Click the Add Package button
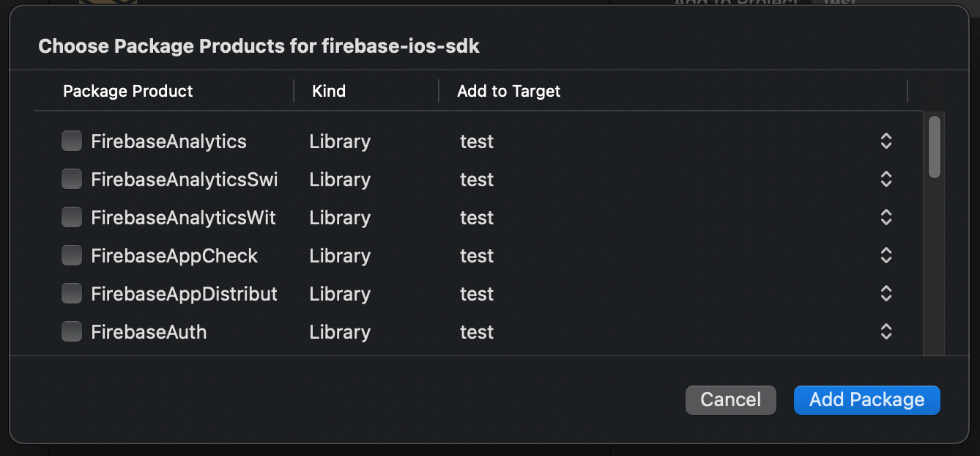Viewport: 980px width, 456px height. pos(866,400)
